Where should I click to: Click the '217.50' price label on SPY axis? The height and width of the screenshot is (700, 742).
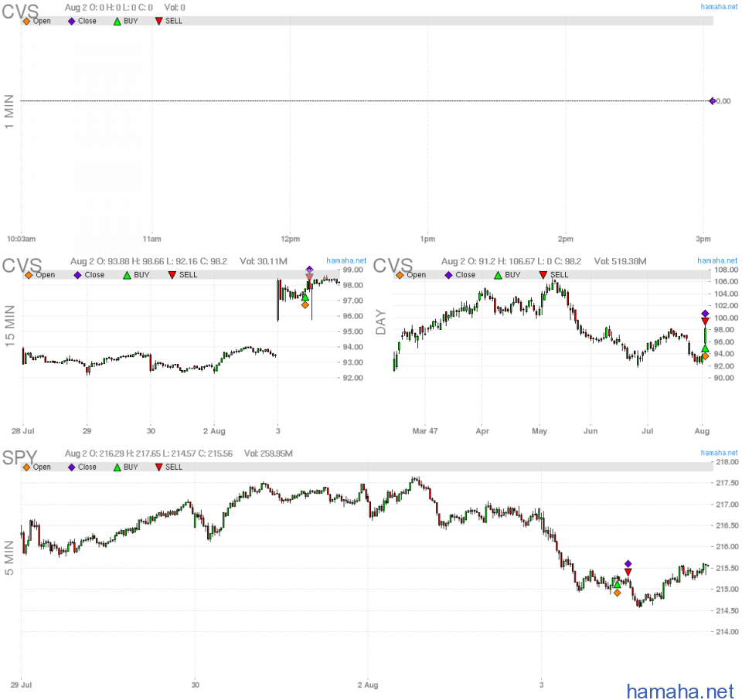pyautogui.click(x=727, y=483)
